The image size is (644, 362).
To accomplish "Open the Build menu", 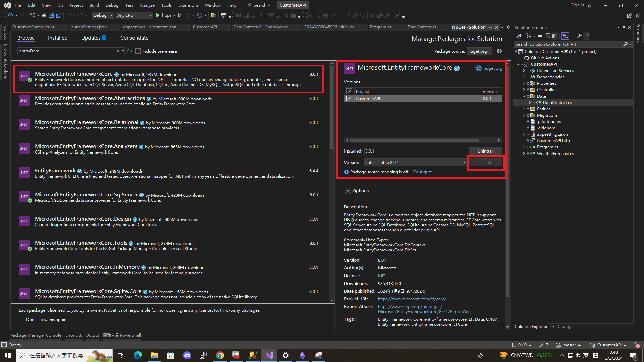I will 94,5.
